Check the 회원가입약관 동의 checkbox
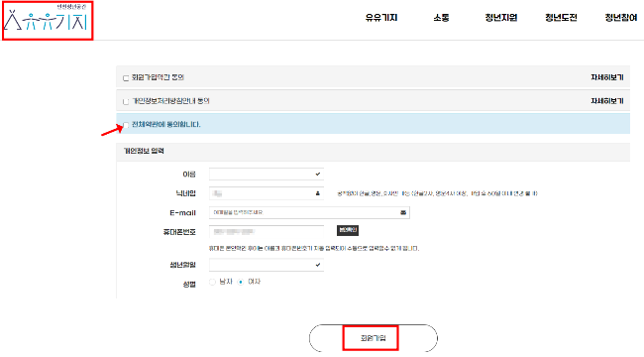The image size is (644, 357). pyautogui.click(x=126, y=78)
